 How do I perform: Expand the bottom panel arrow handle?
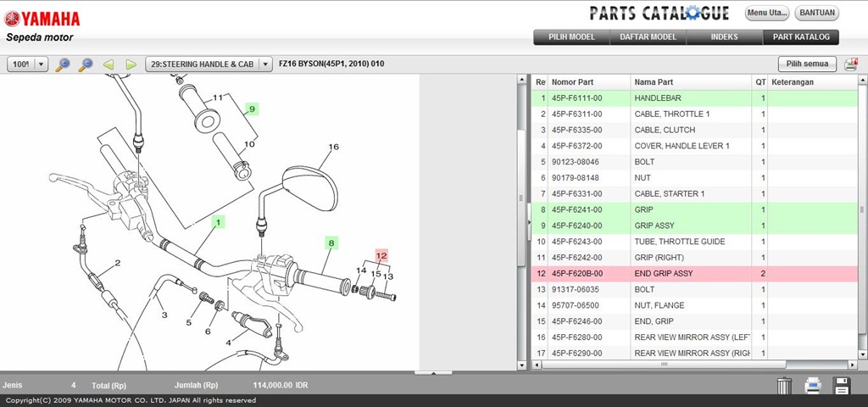pyautogui.click(x=433, y=372)
